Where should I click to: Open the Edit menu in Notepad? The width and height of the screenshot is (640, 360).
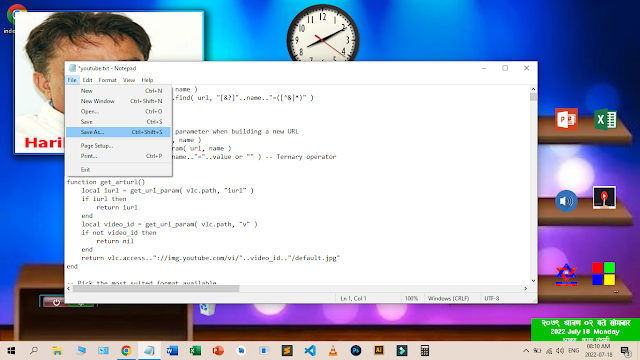tap(87, 80)
